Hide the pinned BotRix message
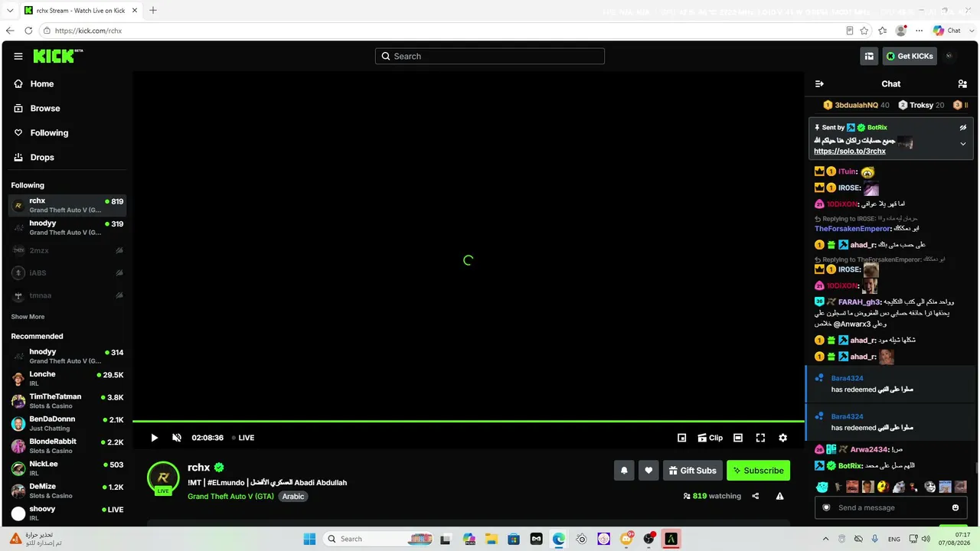The height and width of the screenshot is (551, 980). pos(963,128)
